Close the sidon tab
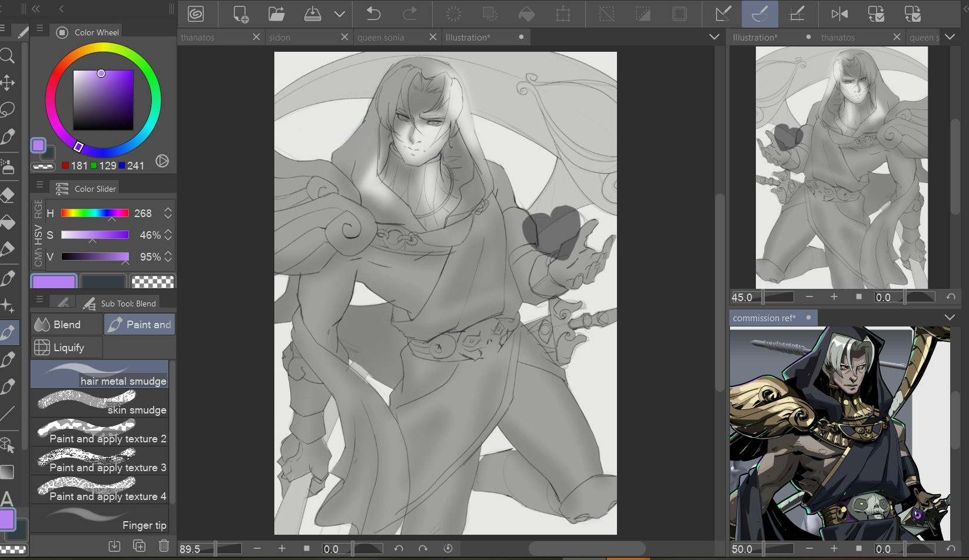969x560 pixels. [x=344, y=37]
